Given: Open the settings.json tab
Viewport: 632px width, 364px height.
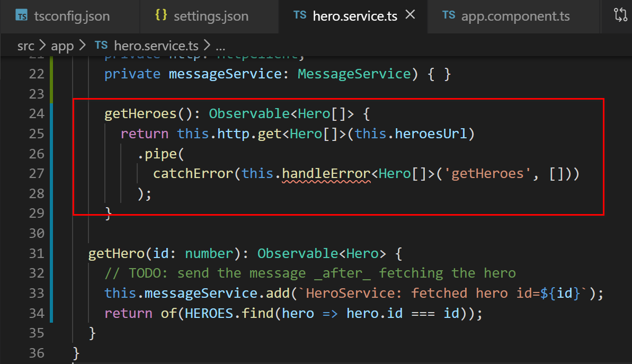Looking at the screenshot, I should pyautogui.click(x=211, y=16).
